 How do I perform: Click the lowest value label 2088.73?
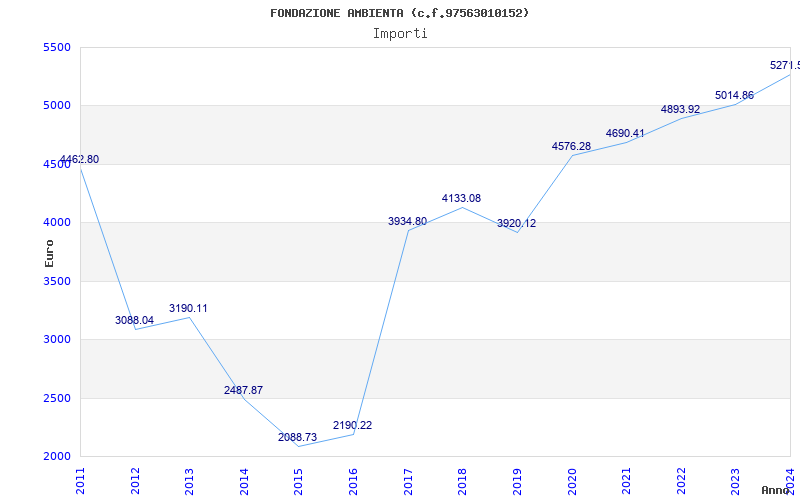pos(298,438)
